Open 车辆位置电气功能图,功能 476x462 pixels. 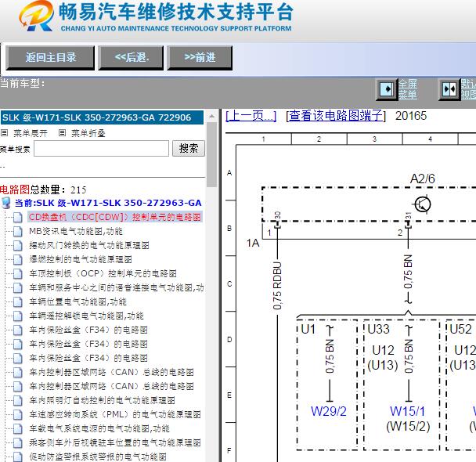point(78,301)
